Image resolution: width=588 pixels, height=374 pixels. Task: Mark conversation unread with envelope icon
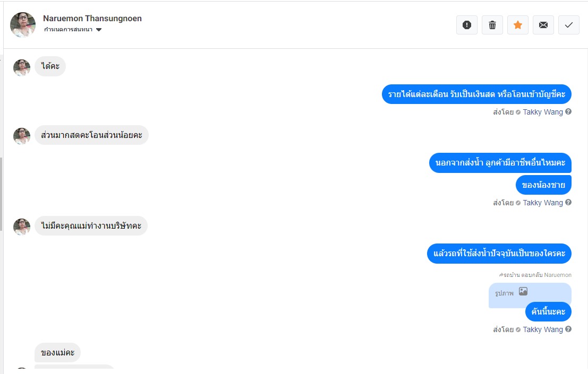(x=543, y=25)
